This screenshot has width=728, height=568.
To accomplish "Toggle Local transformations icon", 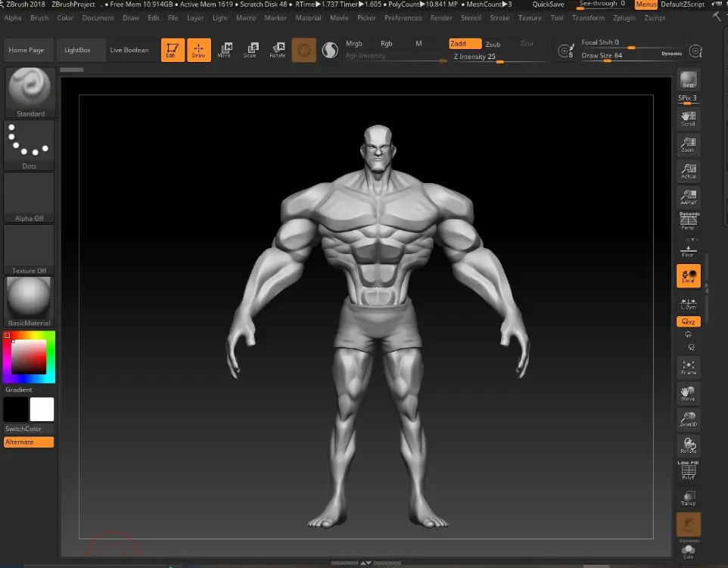I will tap(689, 276).
